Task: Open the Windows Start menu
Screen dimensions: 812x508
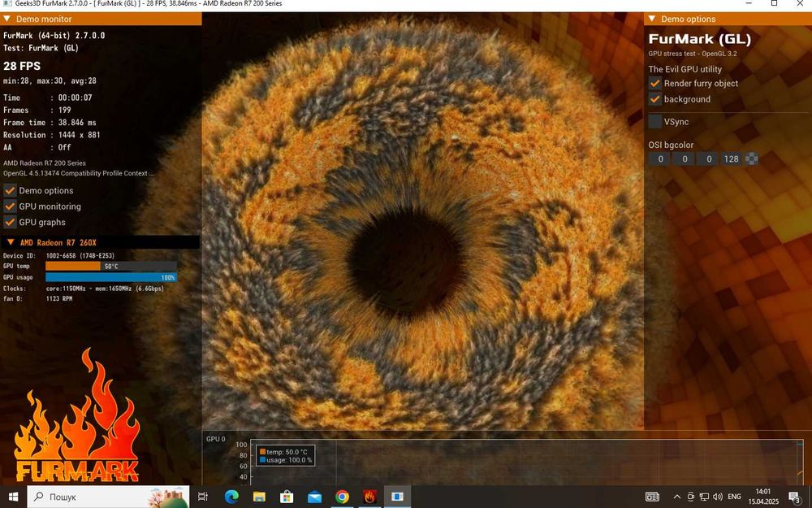Action: (x=13, y=497)
